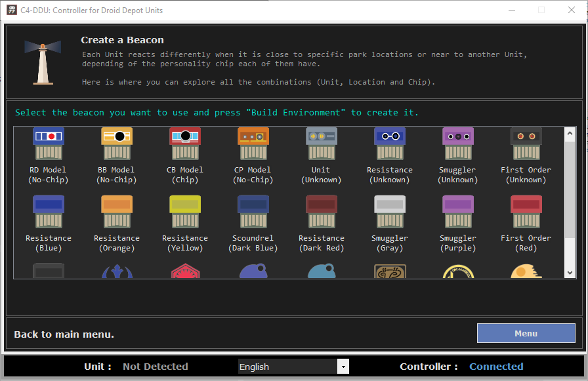Viewport: 588px width, 381px height.
Task: Choose the Smuggler (Gray) chip beacon
Action: pyautogui.click(x=390, y=224)
